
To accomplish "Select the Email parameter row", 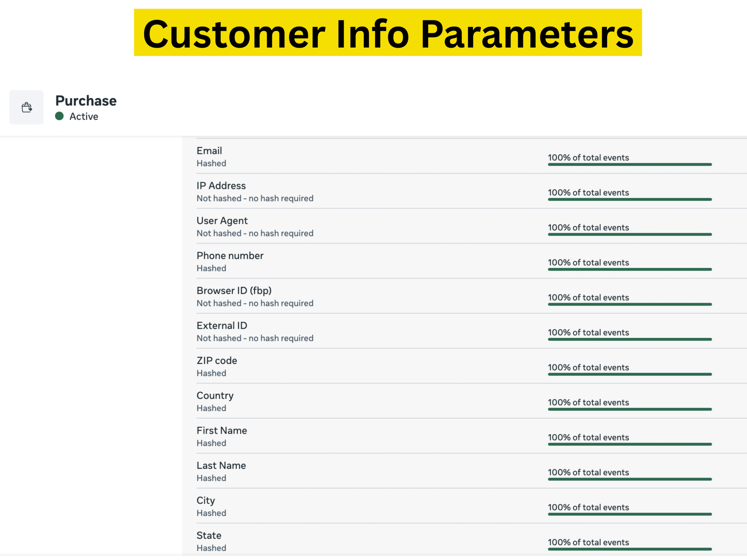I will (x=209, y=150).
